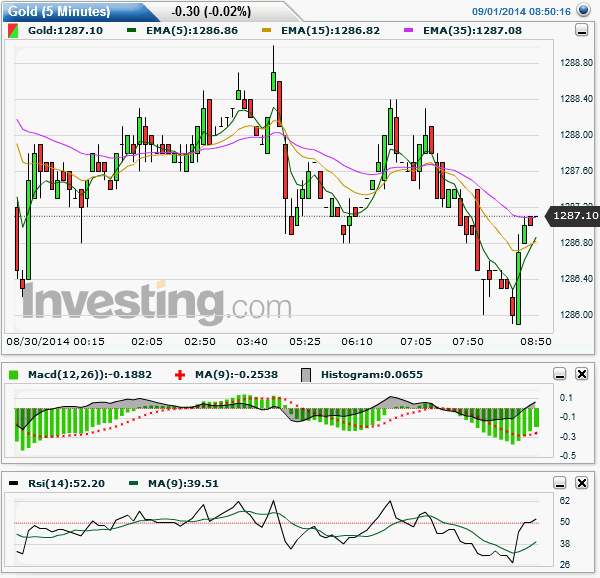
Task: Close the MACD indicator panel
Action: pyautogui.click(x=582, y=374)
